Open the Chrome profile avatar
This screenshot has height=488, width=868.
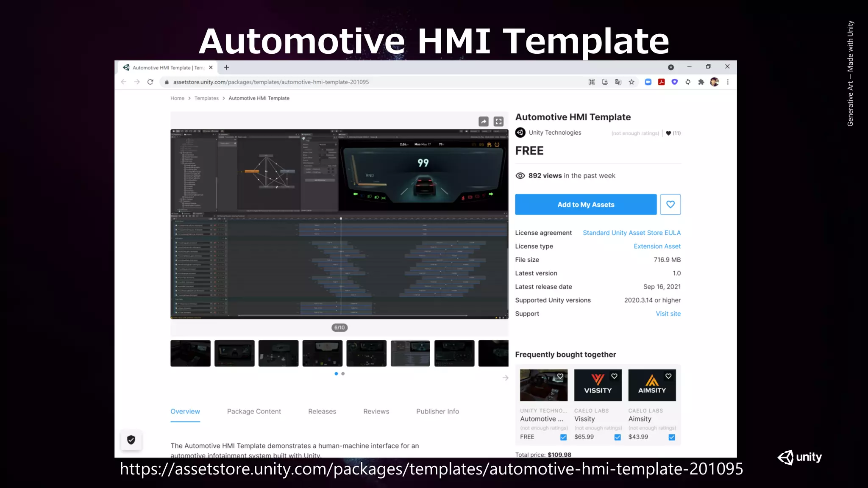[x=715, y=82]
